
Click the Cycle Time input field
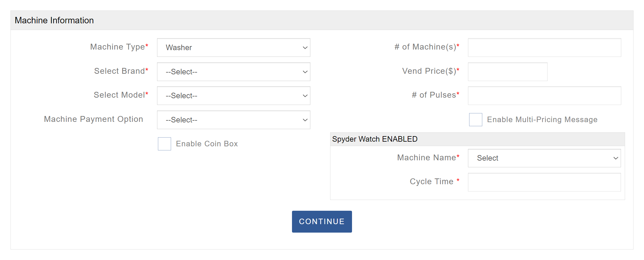544,182
